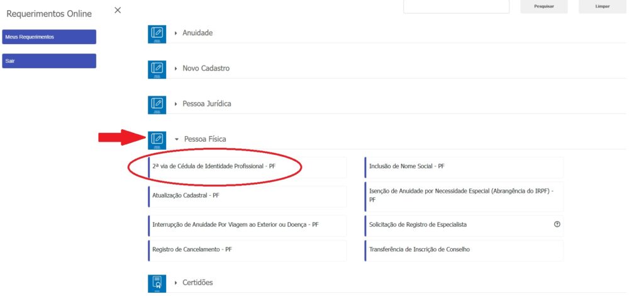Expand the Certidões section
644x296 pixels.
[197, 282]
